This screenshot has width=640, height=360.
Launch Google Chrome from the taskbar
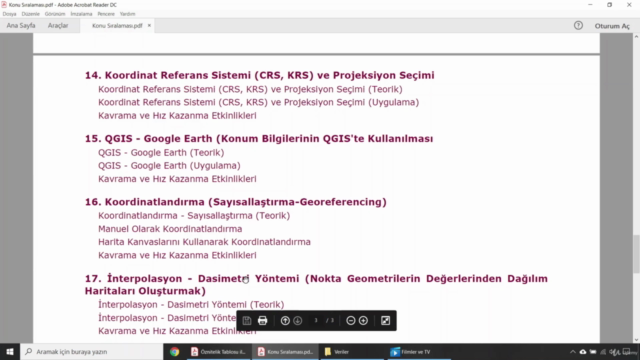(175, 351)
